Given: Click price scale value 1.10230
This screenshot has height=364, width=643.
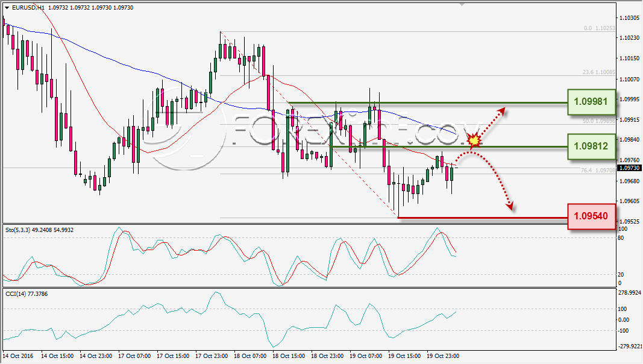Looking at the screenshot, I should (x=630, y=38).
